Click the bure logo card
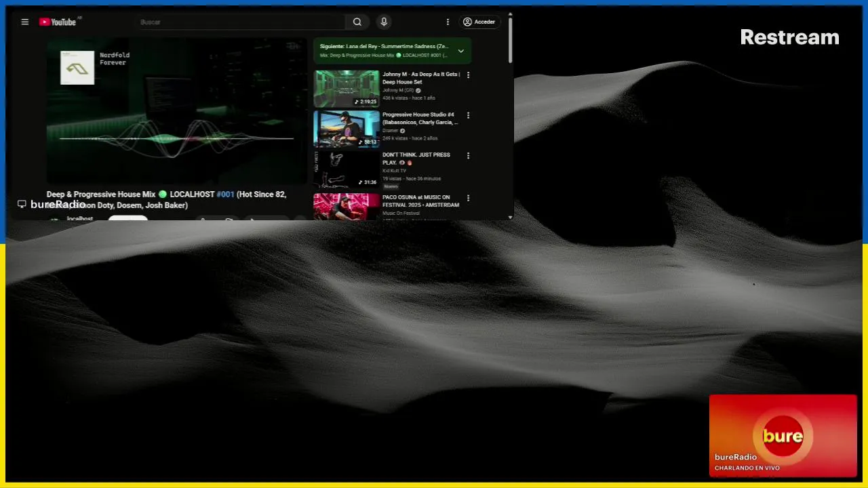 click(x=783, y=436)
